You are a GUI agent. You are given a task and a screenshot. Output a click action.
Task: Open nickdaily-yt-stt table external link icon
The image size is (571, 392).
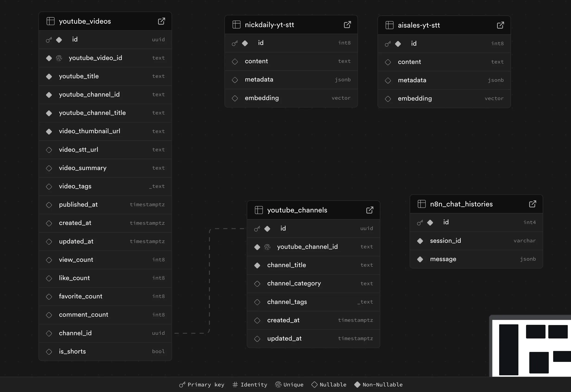347,25
